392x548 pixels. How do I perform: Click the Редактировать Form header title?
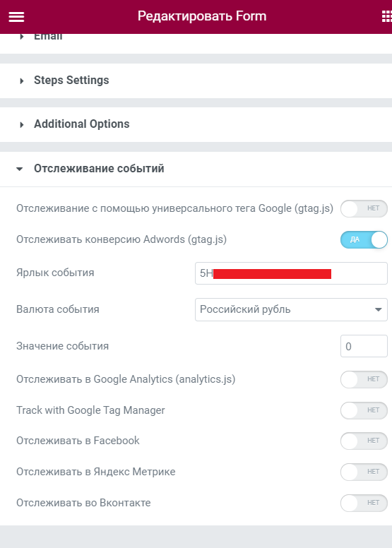(202, 16)
